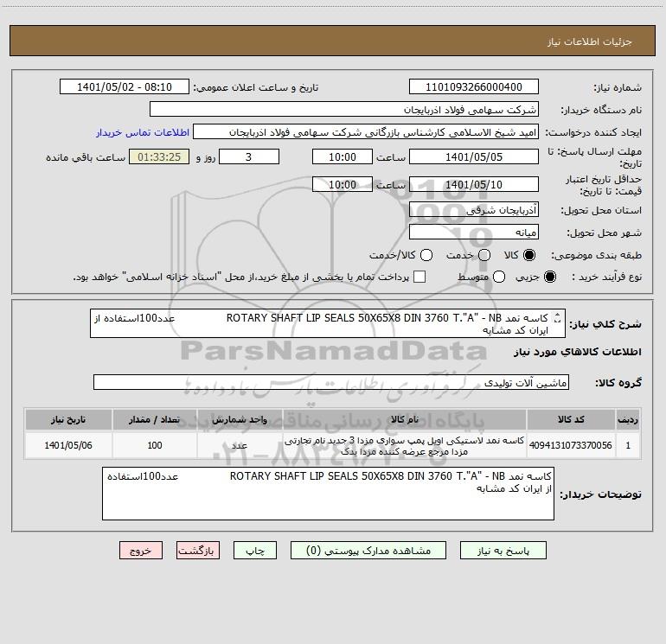666x644 pixels.
Task: Select product code cell 4094131073370056
Action: click(x=571, y=445)
